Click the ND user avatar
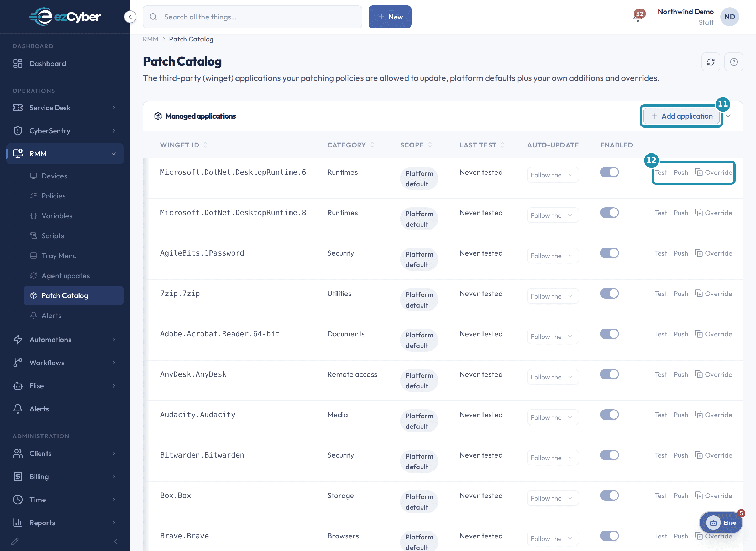 (x=730, y=17)
